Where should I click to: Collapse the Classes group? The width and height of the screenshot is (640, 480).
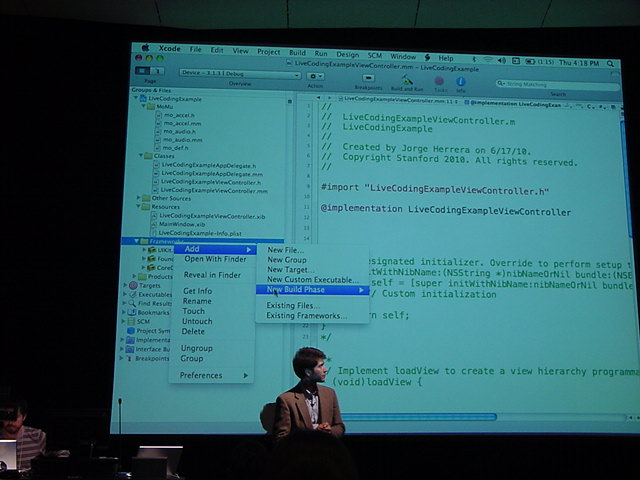(x=141, y=156)
